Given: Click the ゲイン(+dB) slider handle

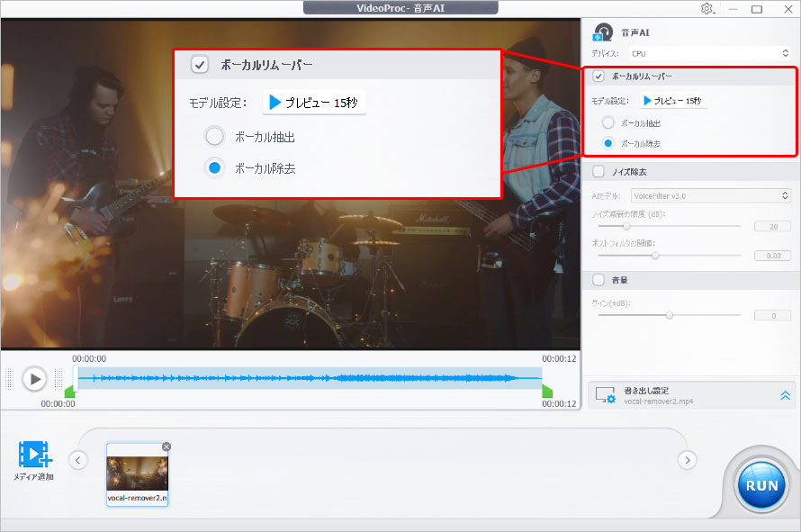Looking at the screenshot, I should [x=669, y=315].
